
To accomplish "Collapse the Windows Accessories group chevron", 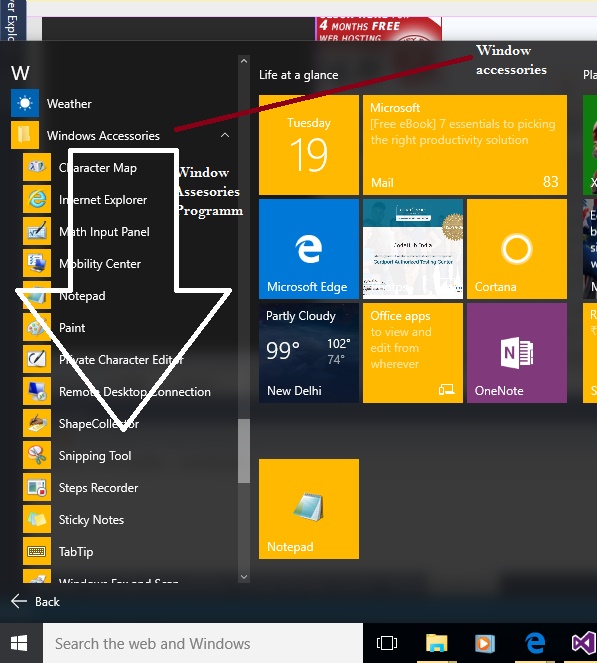I will [x=225, y=135].
